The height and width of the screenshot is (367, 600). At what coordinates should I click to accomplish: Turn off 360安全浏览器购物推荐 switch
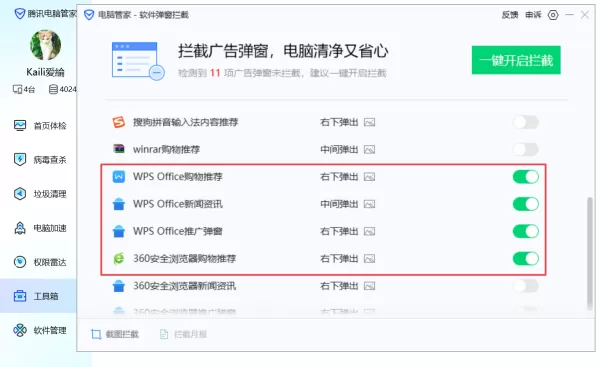click(526, 259)
